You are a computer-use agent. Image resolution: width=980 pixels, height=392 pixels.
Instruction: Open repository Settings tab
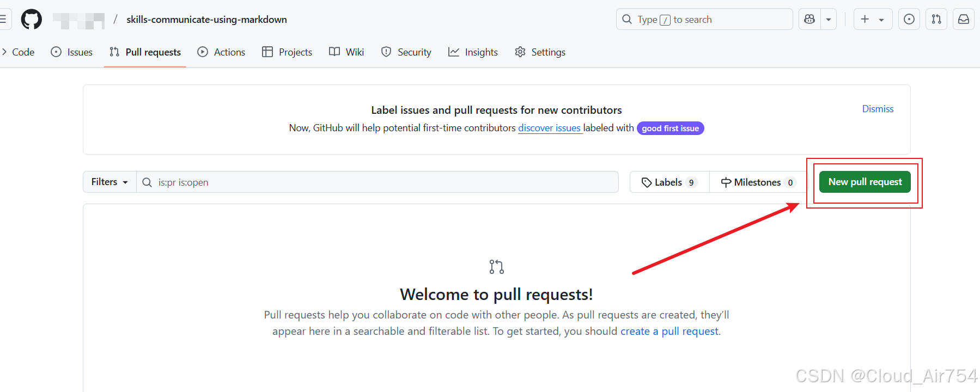pos(540,52)
